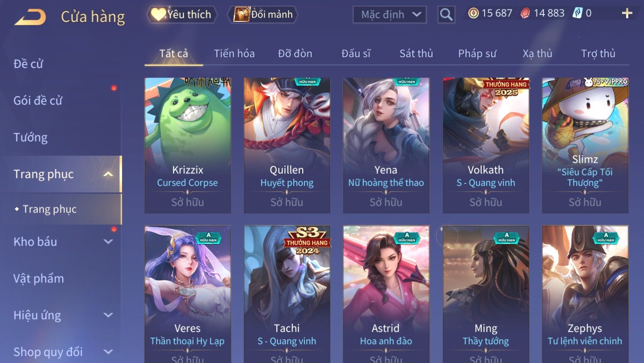Tap the plus icon to add currency
The height and width of the screenshot is (363, 644).
coord(627,13)
